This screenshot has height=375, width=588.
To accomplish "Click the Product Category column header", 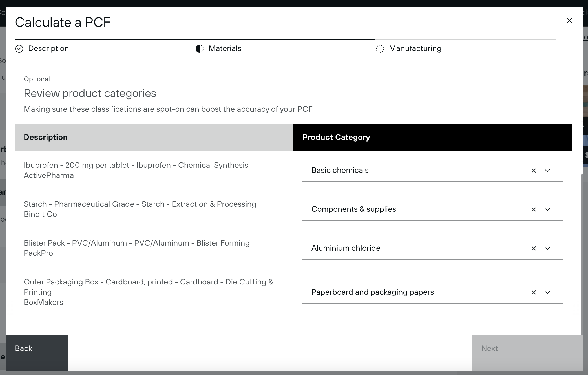I will [x=336, y=137].
